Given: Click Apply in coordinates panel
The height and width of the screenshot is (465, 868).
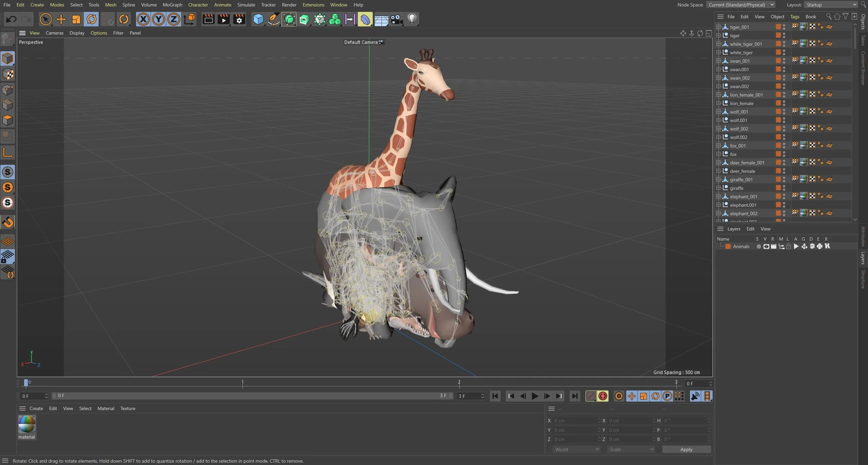Looking at the screenshot, I should [x=686, y=449].
